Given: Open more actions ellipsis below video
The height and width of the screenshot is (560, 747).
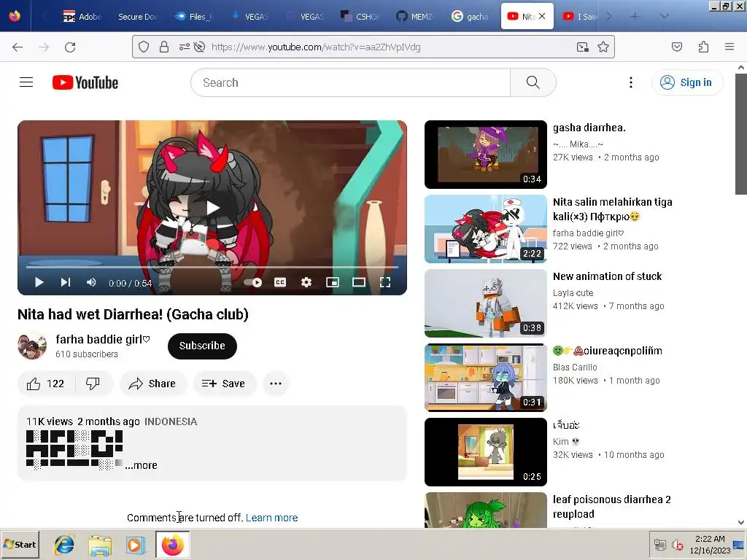Looking at the screenshot, I should (x=276, y=384).
